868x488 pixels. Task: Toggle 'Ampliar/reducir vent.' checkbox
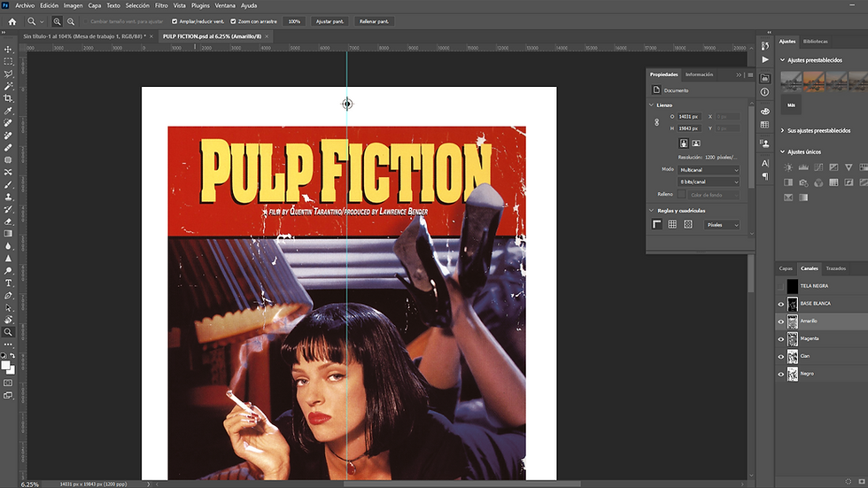coord(174,21)
